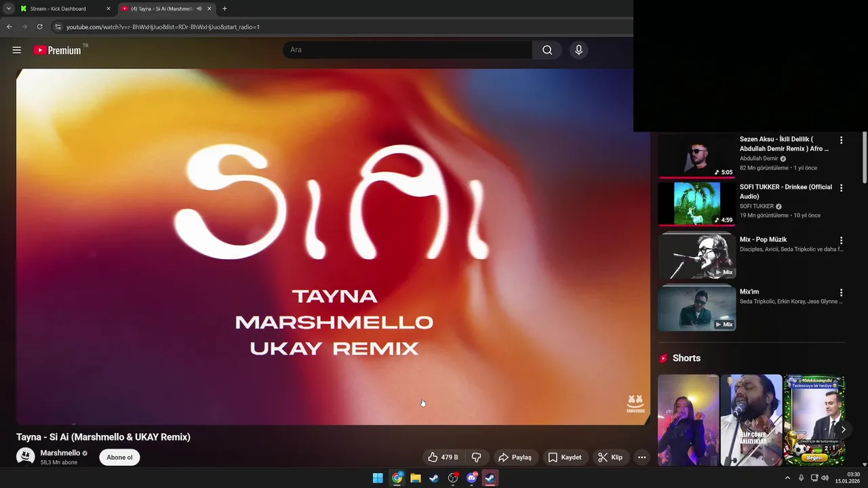Viewport: 868px width, 488px height.
Task: Open the Windows Start menu
Action: [378, 478]
